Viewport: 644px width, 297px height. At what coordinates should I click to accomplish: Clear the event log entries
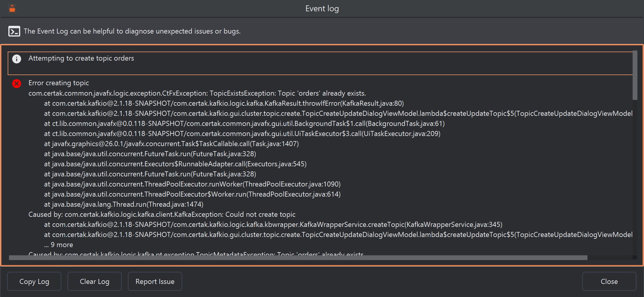(x=95, y=281)
